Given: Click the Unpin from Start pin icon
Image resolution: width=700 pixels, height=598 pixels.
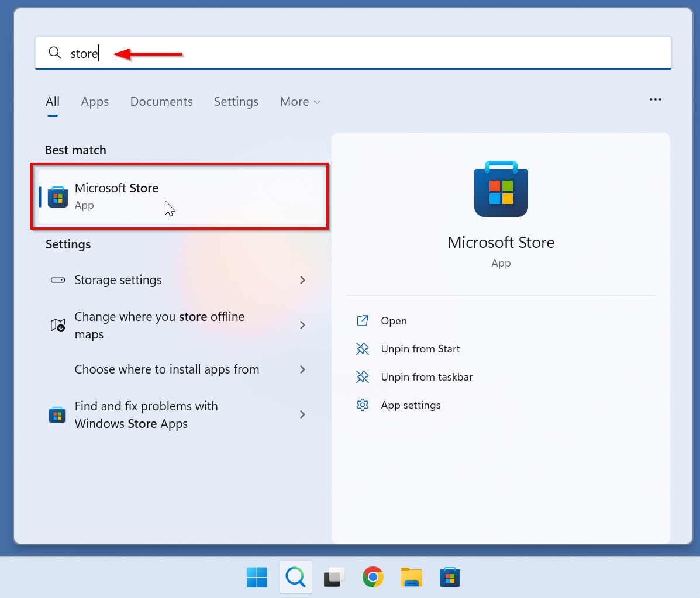Looking at the screenshot, I should coord(363,348).
